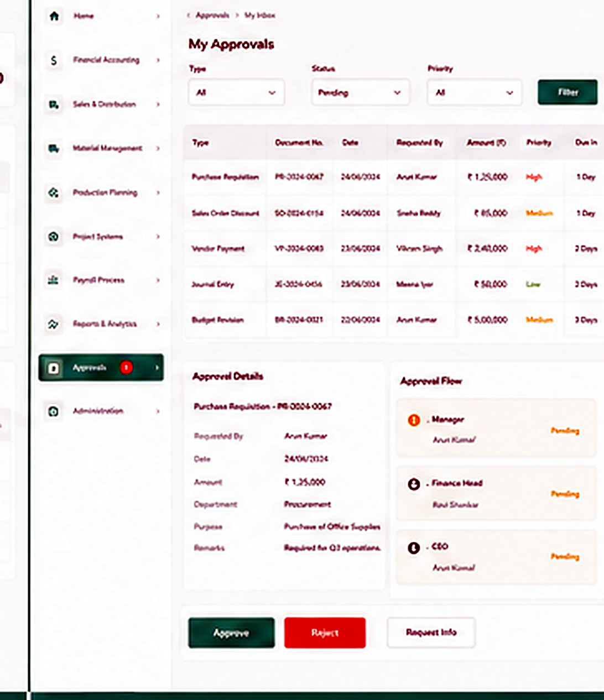The height and width of the screenshot is (700, 604).
Task: Click the Date column header
Action: tap(350, 143)
